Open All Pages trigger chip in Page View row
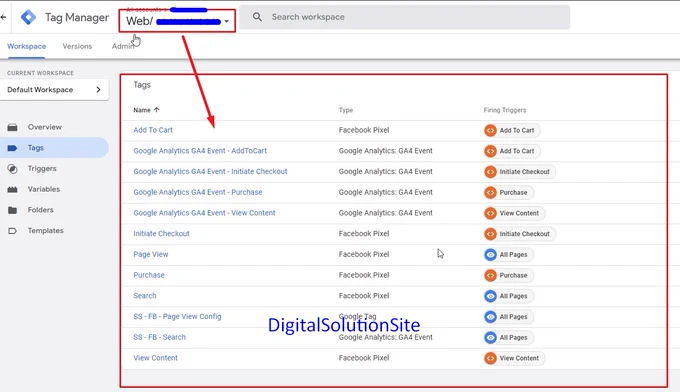Screen dimensions: 680x392 click(x=509, y=255)
